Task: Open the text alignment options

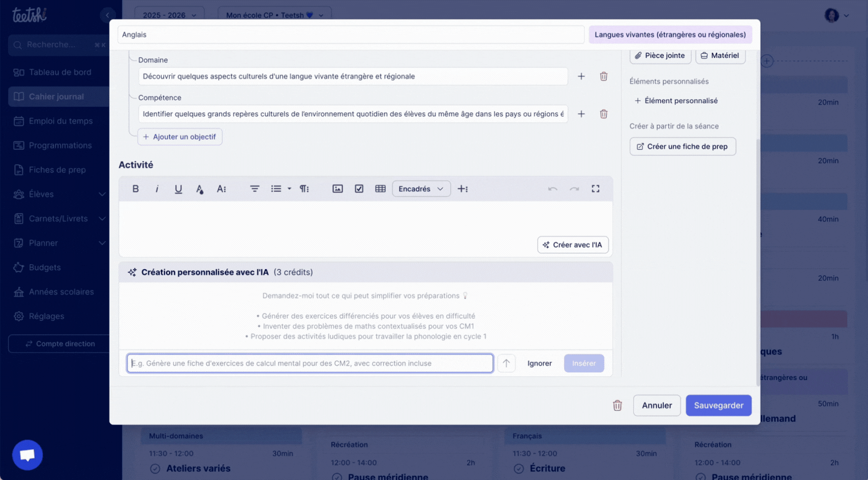Action: 255,189
